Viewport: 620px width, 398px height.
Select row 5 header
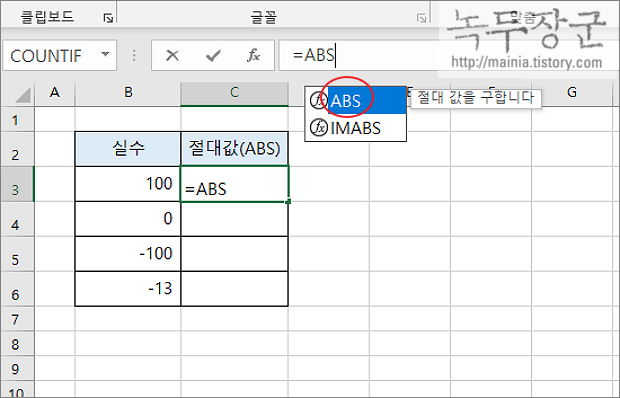[x=17, y=254]
